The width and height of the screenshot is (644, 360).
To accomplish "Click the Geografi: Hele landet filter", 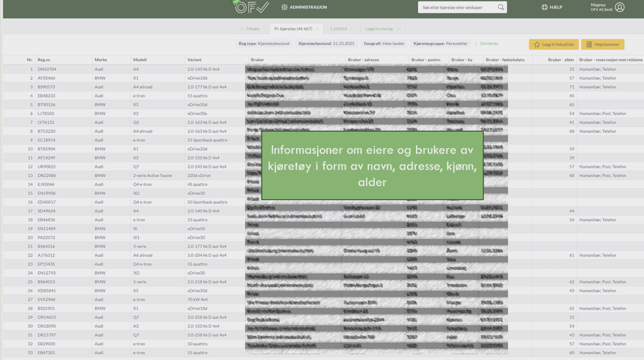I will (384, 44).
